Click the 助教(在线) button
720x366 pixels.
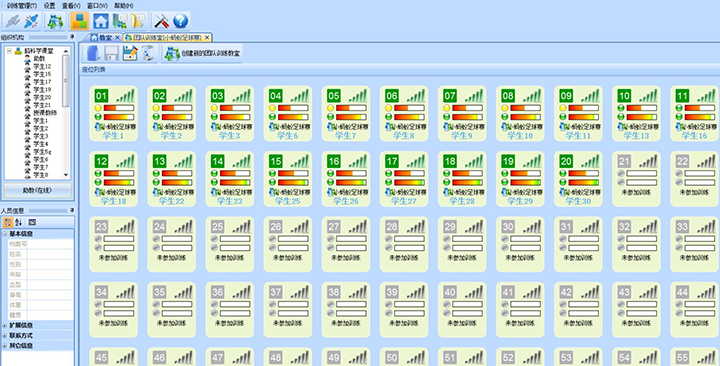[x=38, y=190]
